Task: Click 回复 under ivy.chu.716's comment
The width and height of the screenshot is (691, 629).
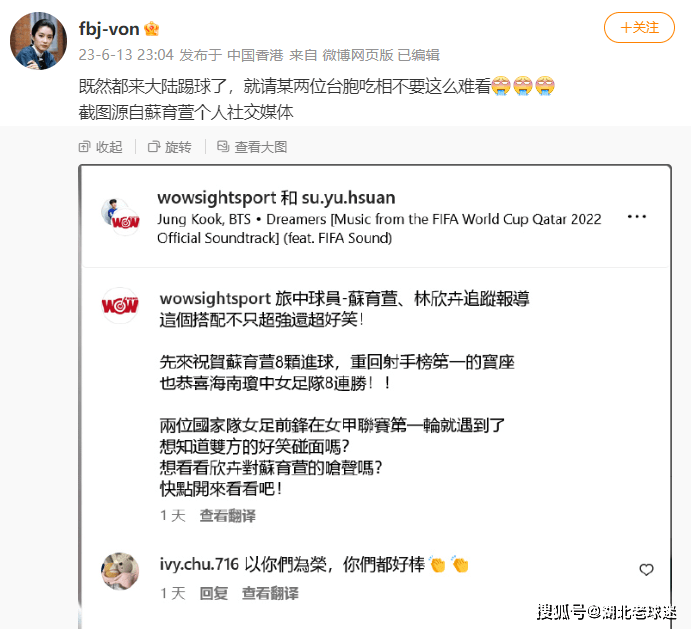Action: click(214, 593)
